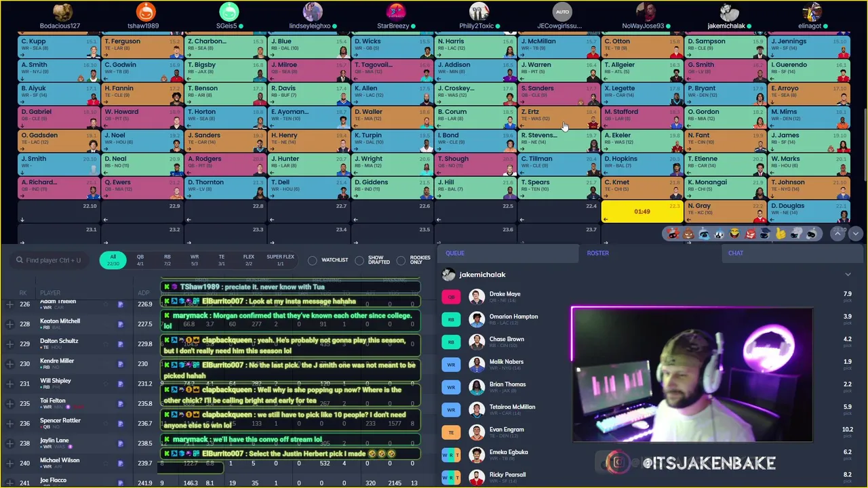Add Dalton Schultz with the plus icon
Viewport: 868px width, 488px height.
click(x=9, y=344)
